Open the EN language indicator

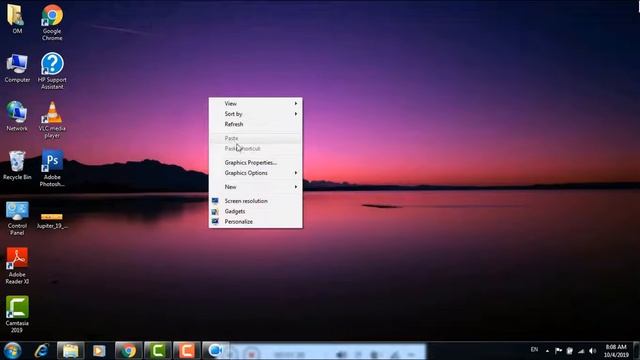[x=534, y=350]
